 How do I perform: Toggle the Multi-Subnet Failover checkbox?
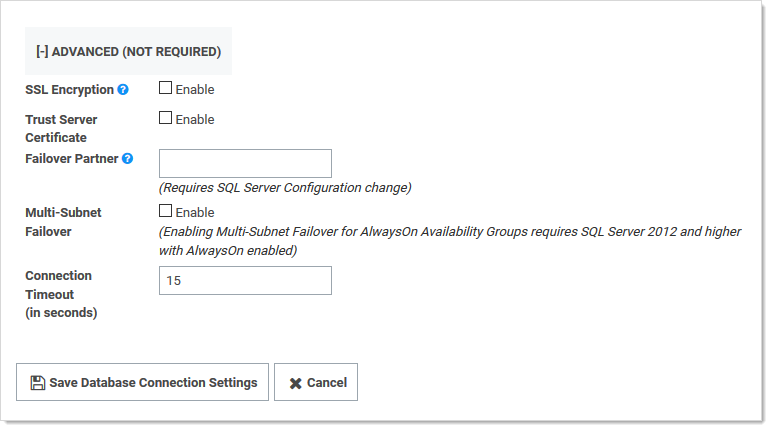coord(165,211)
